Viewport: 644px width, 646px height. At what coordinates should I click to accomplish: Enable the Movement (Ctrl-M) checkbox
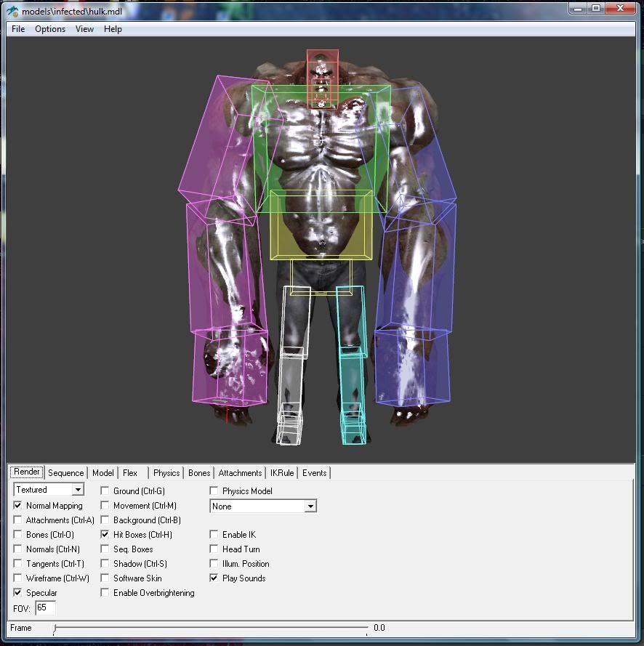pyautogui.click(x=105, y=505)
